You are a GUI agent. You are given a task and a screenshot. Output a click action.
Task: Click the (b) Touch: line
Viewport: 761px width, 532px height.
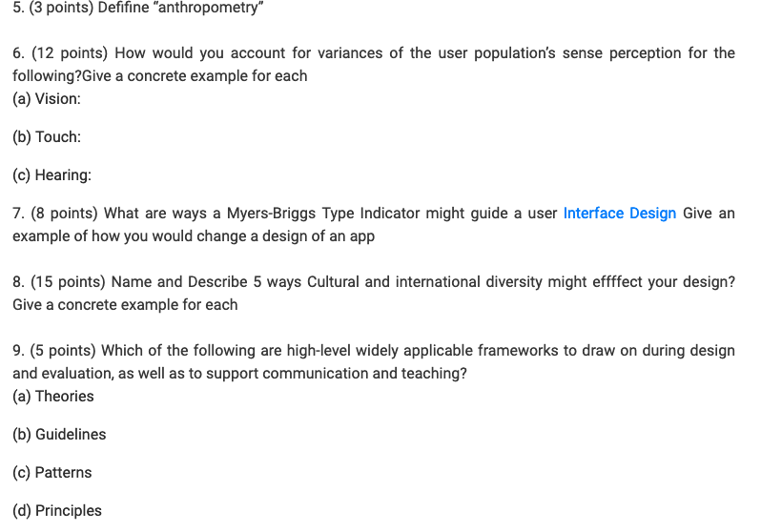(47, 137)
